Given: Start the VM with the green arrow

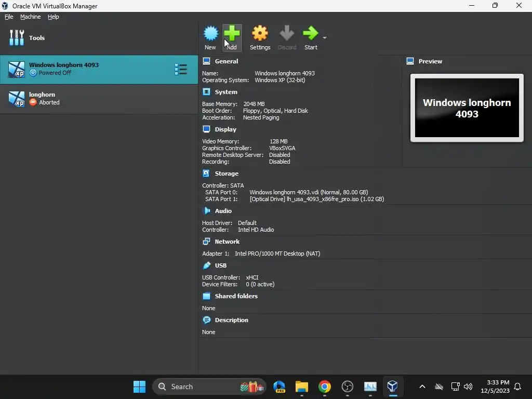Looking at the screenshot, I should 311,33.
